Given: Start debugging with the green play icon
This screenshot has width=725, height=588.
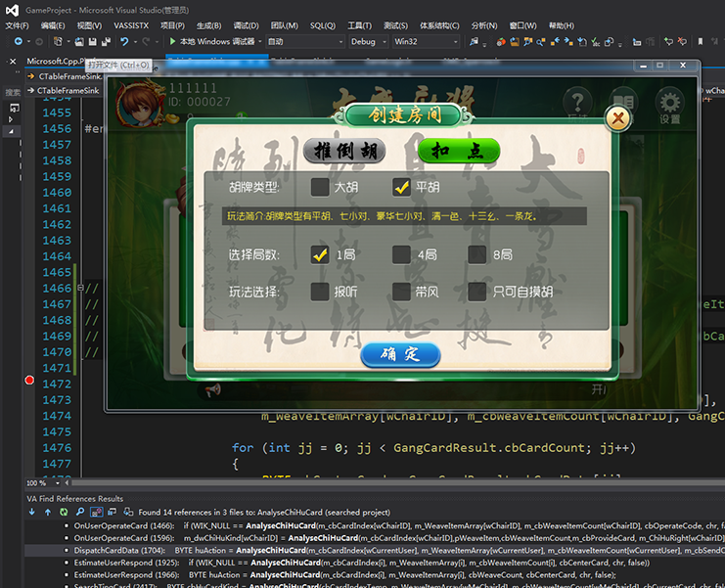Looking at the screenshot, I should tap(172, 42).
